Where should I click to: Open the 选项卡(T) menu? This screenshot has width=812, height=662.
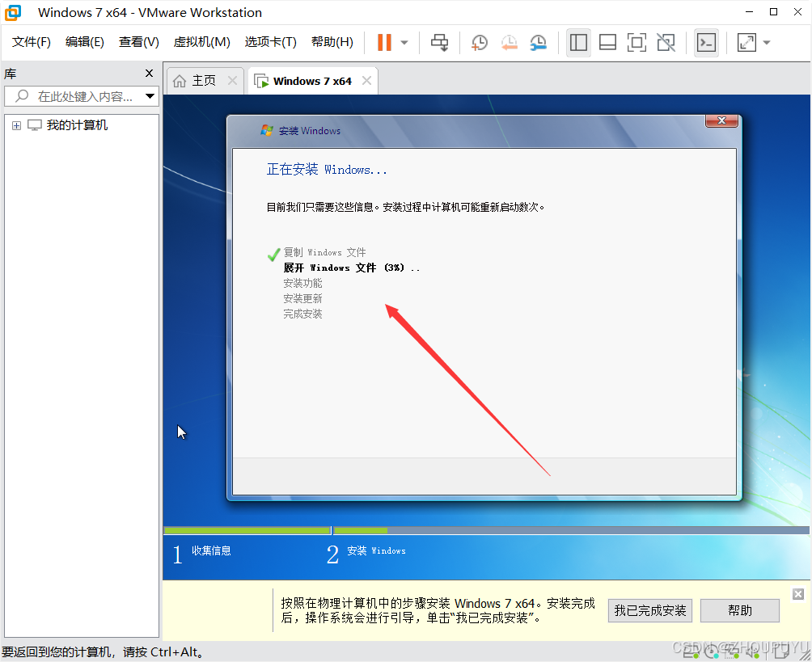[x=270, y=42]
